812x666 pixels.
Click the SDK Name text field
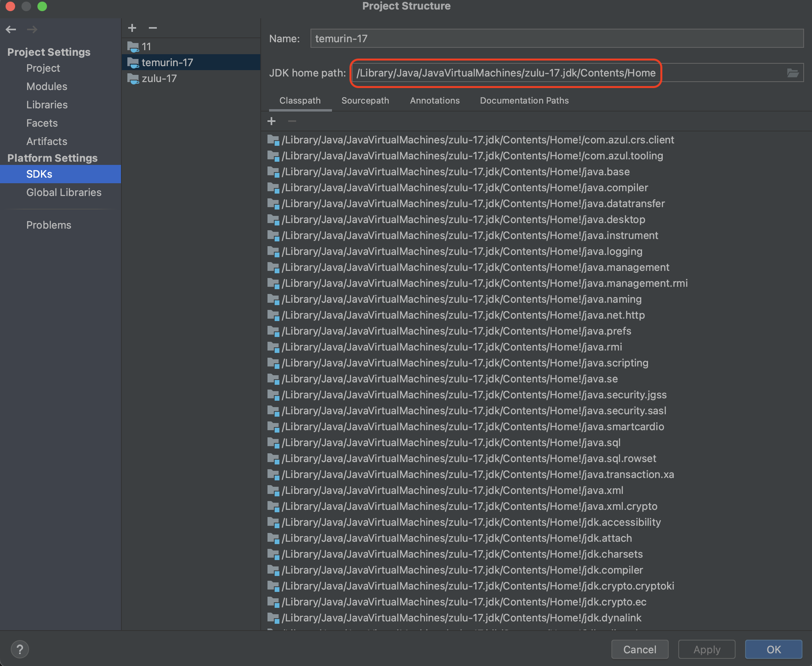coord(556,39)
